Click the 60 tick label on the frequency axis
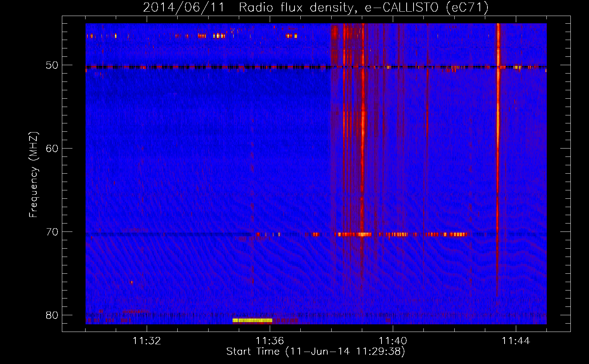Viewport: 589px width, 364px height. tap(52, 148)
